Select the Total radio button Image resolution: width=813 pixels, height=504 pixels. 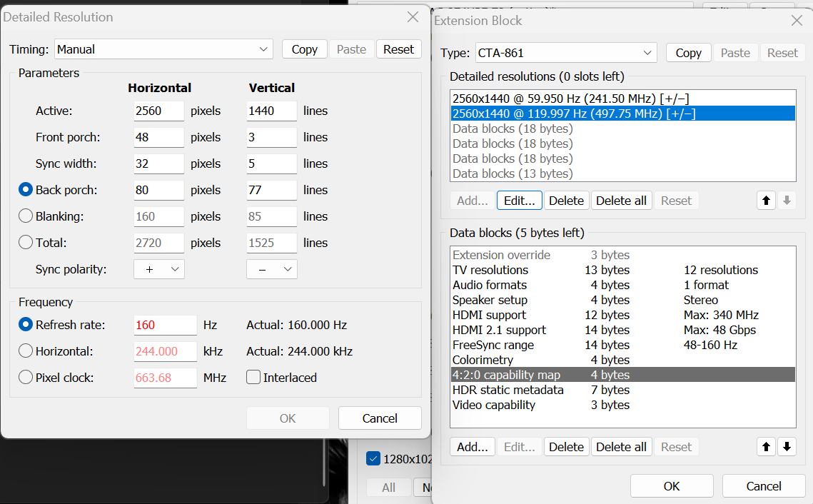click(26, 243)
